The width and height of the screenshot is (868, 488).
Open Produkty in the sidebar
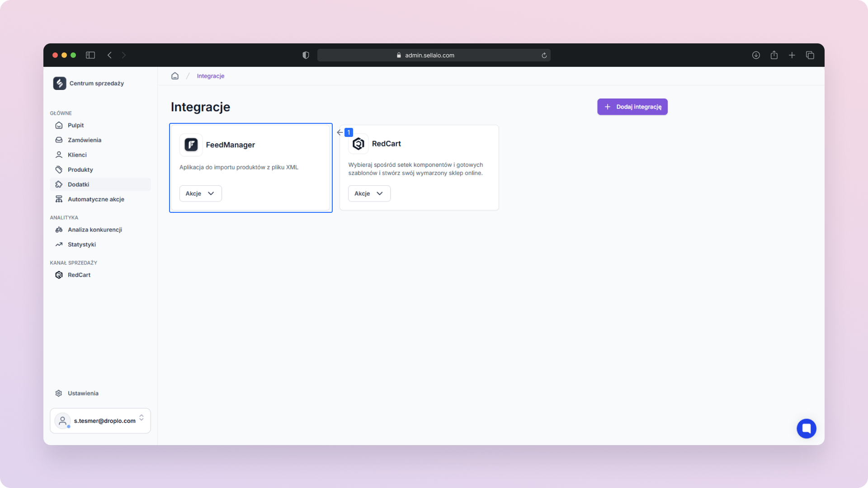100,169
